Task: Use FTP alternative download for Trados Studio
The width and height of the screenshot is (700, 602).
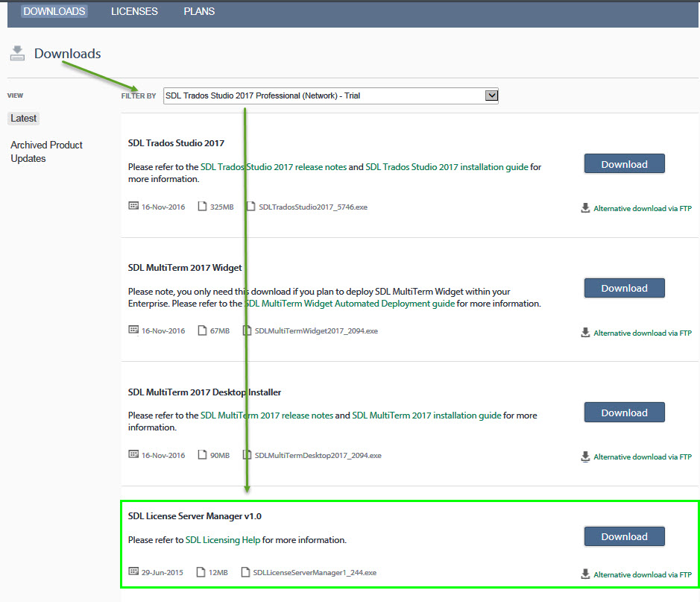Action: tap(643, 209)
